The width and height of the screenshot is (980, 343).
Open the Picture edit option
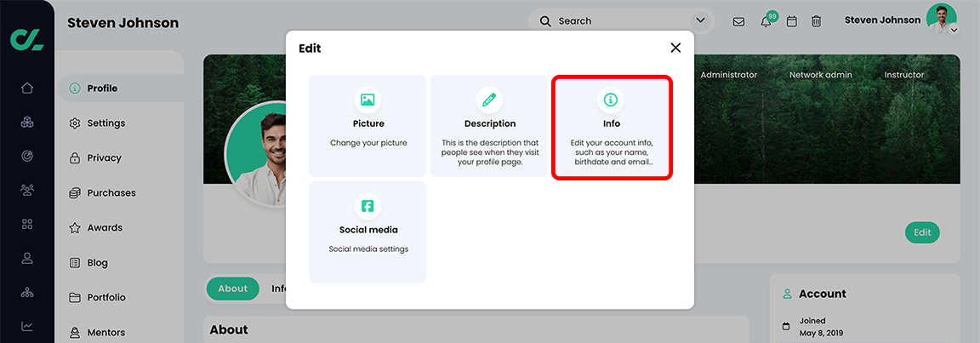tap(367, 126)
